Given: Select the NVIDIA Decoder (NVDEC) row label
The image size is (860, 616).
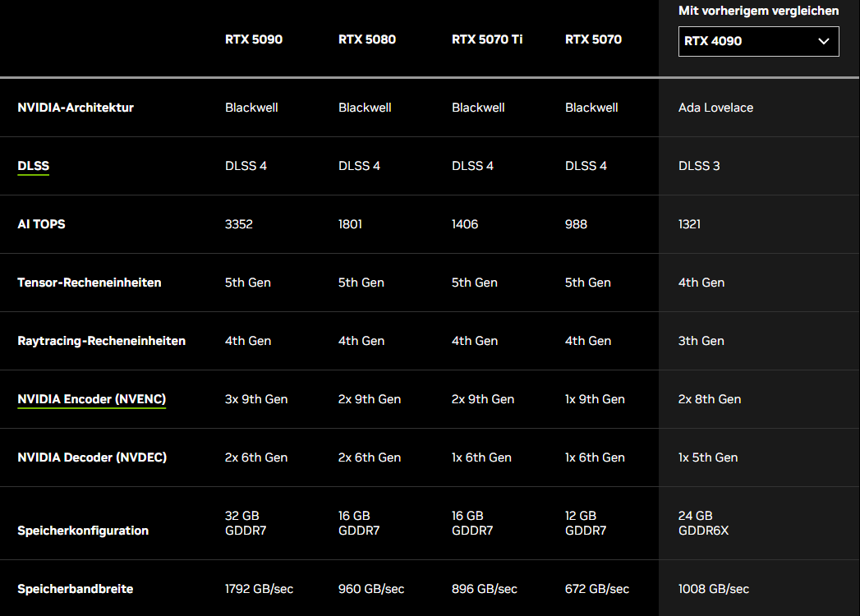Looking at the screenshot, I should pos(92,457).
